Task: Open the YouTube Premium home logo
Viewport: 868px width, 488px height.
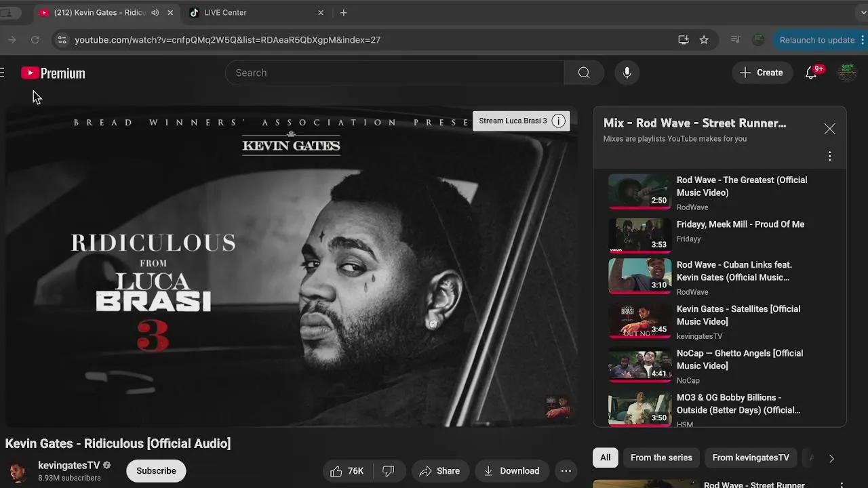Action: (53, 73)
